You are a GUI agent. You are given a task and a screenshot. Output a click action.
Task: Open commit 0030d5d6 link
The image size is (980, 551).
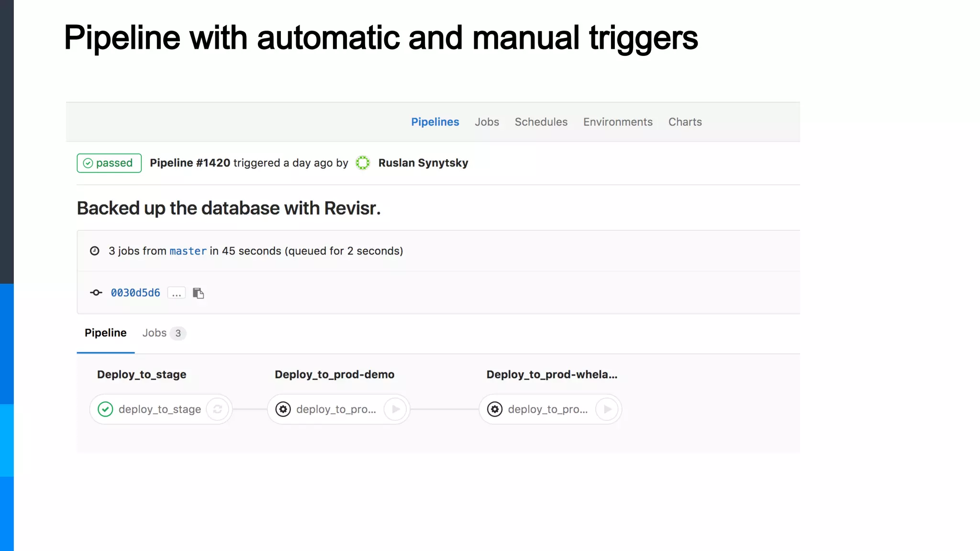click(135, 293)
